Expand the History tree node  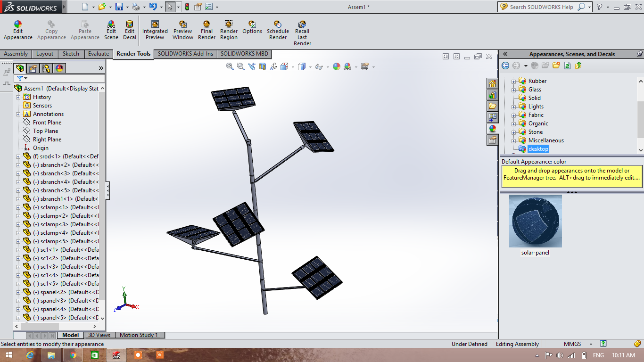[x=18, y=97]
